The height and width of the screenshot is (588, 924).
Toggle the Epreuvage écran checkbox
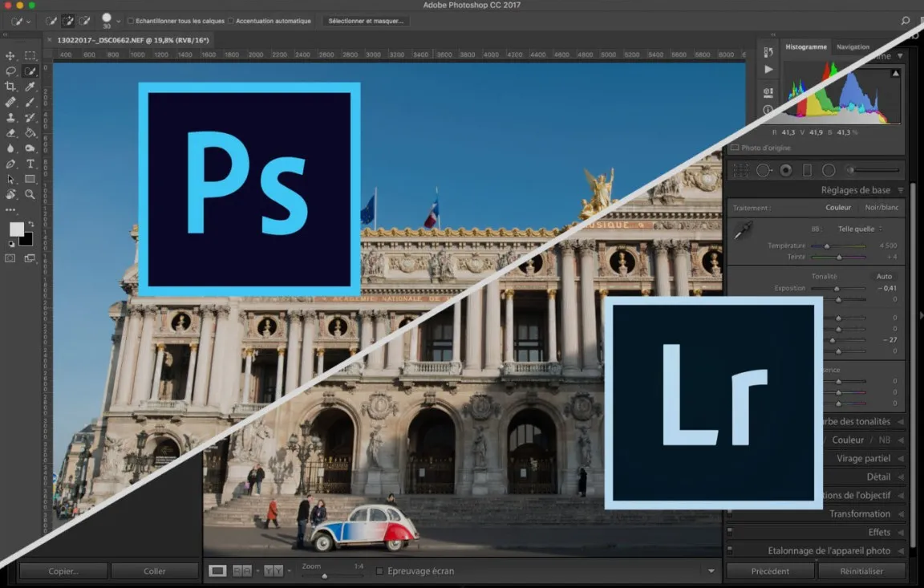click(x=380, y=571)
